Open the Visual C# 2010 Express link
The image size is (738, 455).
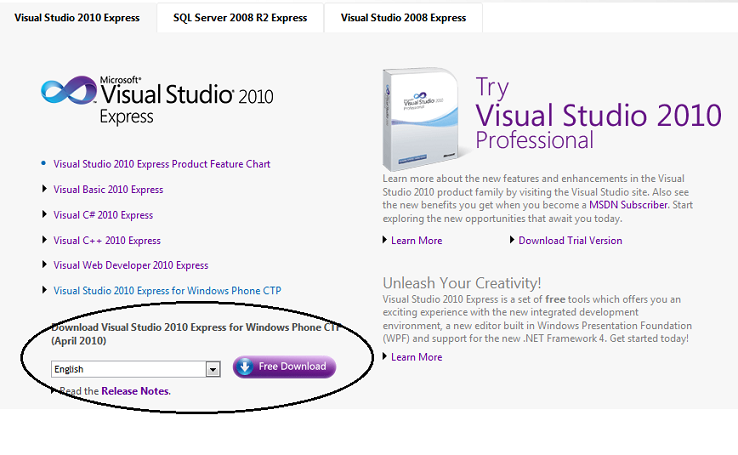click(x=103, y=215)
